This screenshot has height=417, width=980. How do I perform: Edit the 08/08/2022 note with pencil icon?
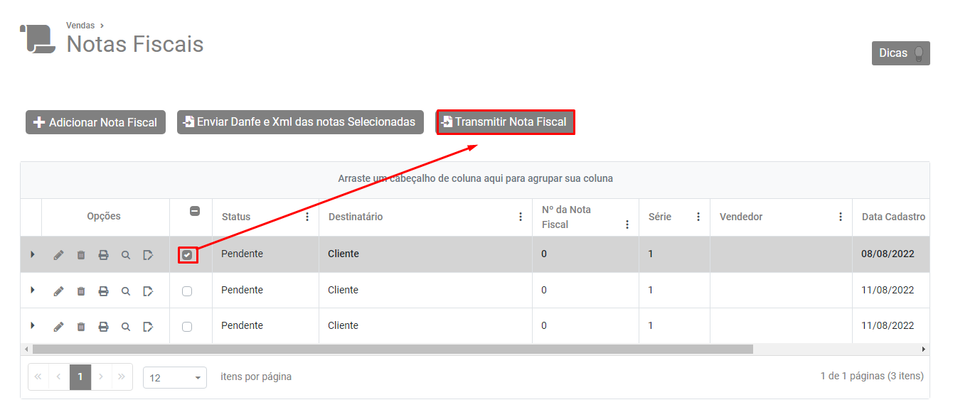(58, 255)
